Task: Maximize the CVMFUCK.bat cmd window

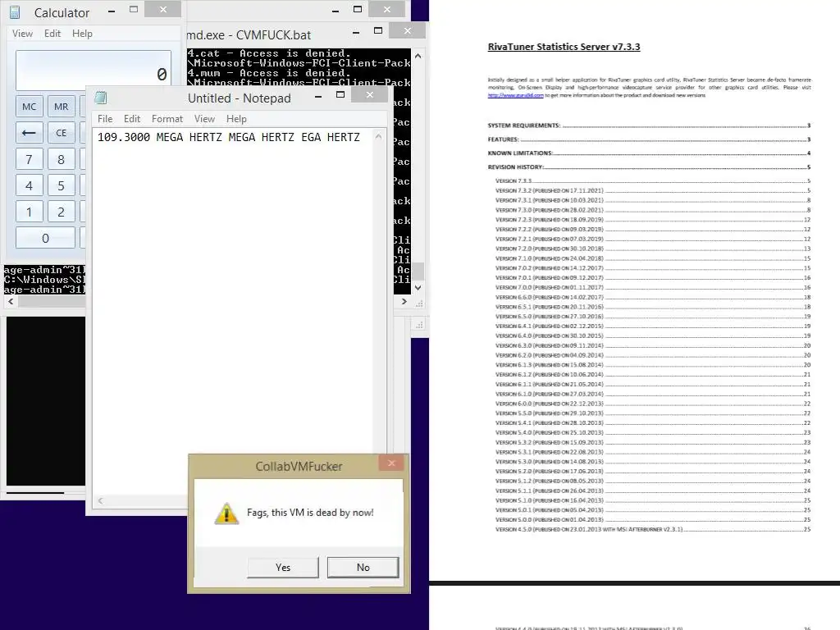Action: coord(377,30)
